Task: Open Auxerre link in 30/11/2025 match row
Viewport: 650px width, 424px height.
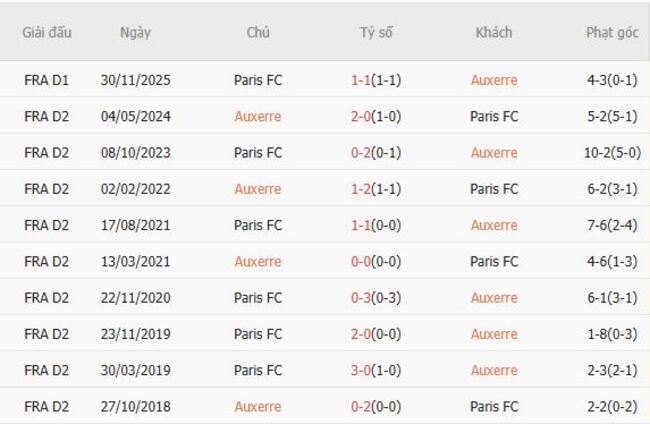Action: 494,80
